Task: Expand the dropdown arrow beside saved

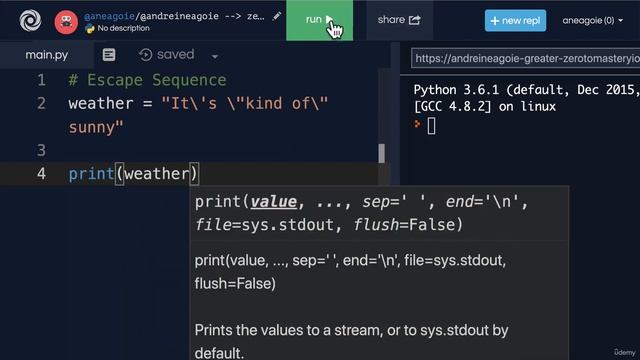Action: [215, 56]
